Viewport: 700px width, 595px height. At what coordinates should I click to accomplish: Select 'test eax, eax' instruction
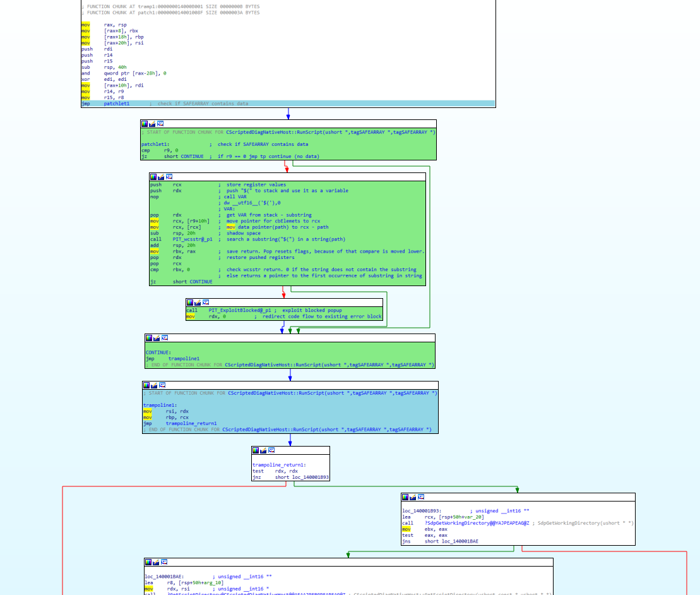(425, 536)
